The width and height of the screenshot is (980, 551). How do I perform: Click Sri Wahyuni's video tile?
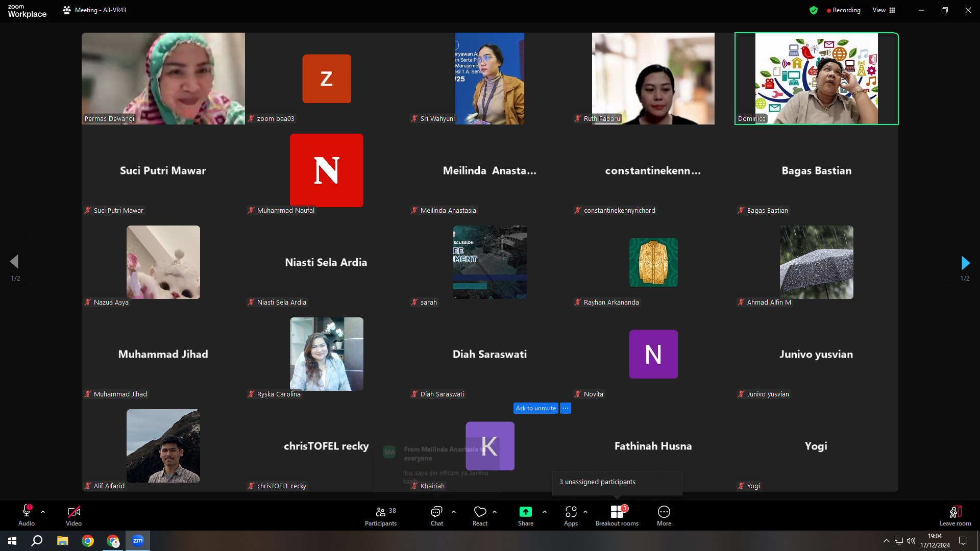coord(490,79)
